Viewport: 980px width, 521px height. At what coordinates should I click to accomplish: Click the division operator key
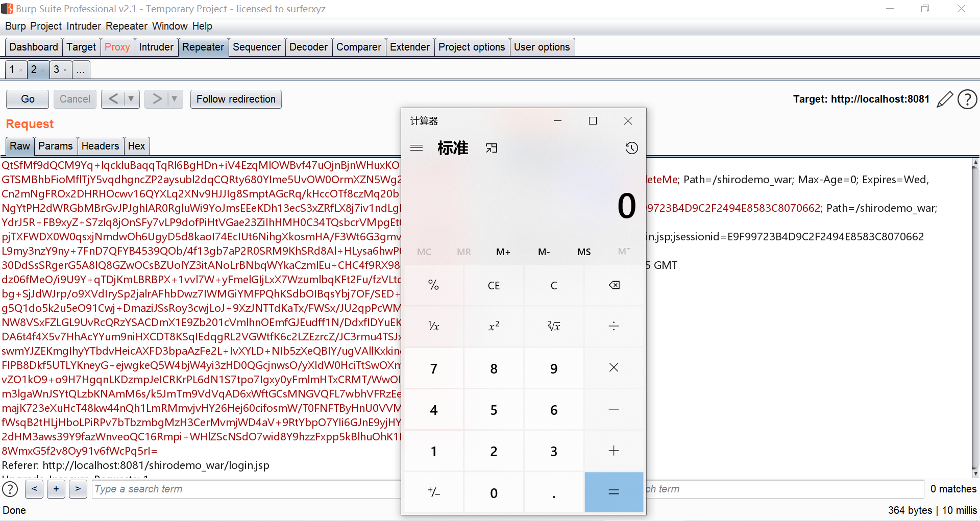pyautogui.click(x=614, y=327)
